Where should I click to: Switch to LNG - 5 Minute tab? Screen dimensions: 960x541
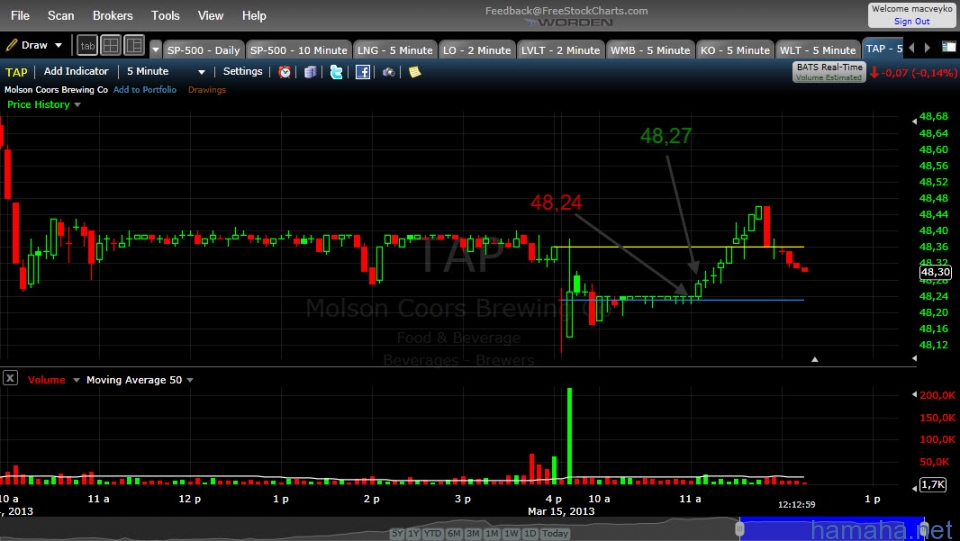click(x=395, y=50)
